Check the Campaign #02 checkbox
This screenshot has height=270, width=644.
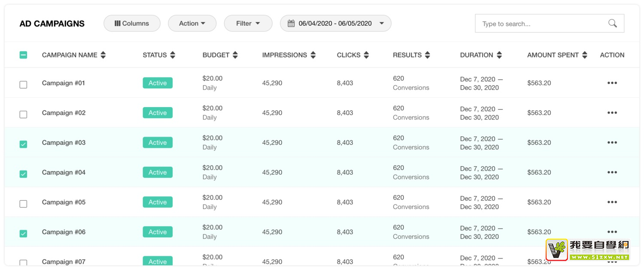click(24, 114)
